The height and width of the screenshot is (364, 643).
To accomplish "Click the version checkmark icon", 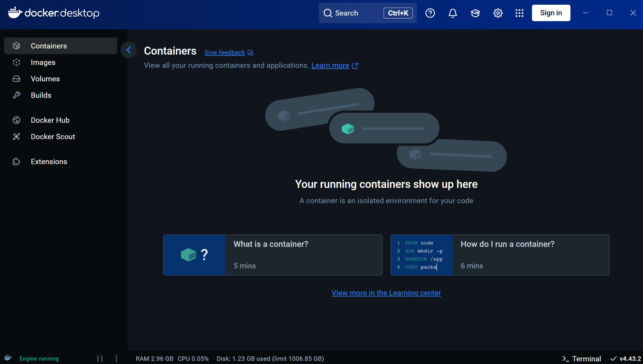I will coord(613,359).
